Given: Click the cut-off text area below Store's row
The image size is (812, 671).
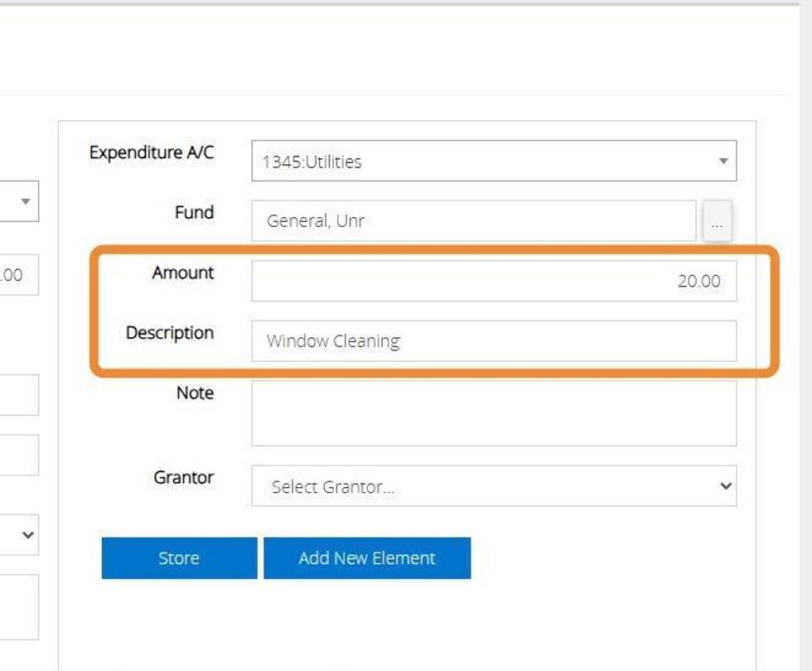Looking at the screenshot, I should pos(18,607).
